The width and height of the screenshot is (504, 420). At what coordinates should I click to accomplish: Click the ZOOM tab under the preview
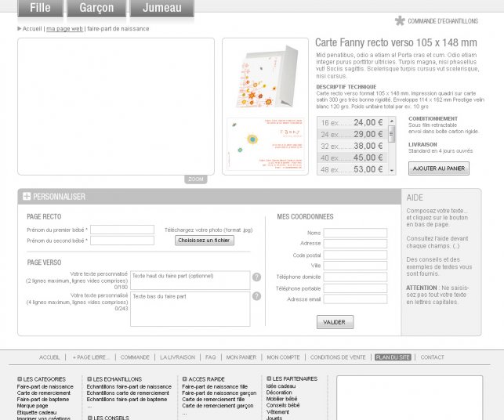(196, 179)
